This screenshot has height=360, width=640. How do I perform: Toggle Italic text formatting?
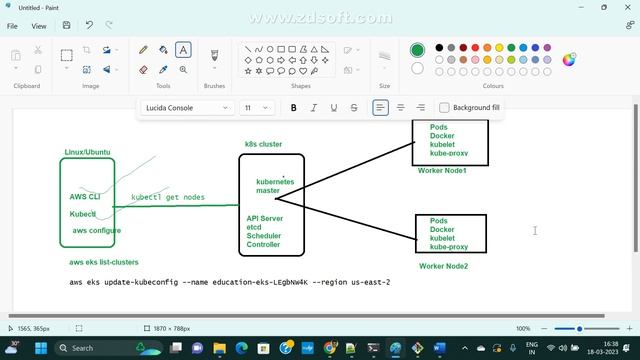click(x=313, y=108)
